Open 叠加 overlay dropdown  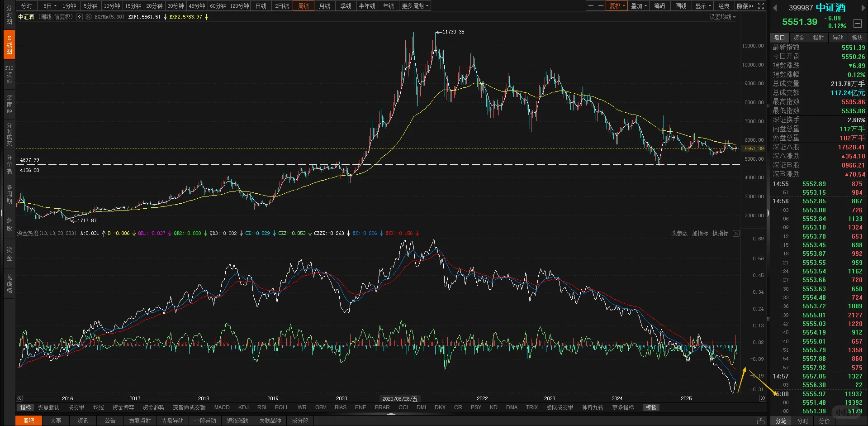point(639,6)
